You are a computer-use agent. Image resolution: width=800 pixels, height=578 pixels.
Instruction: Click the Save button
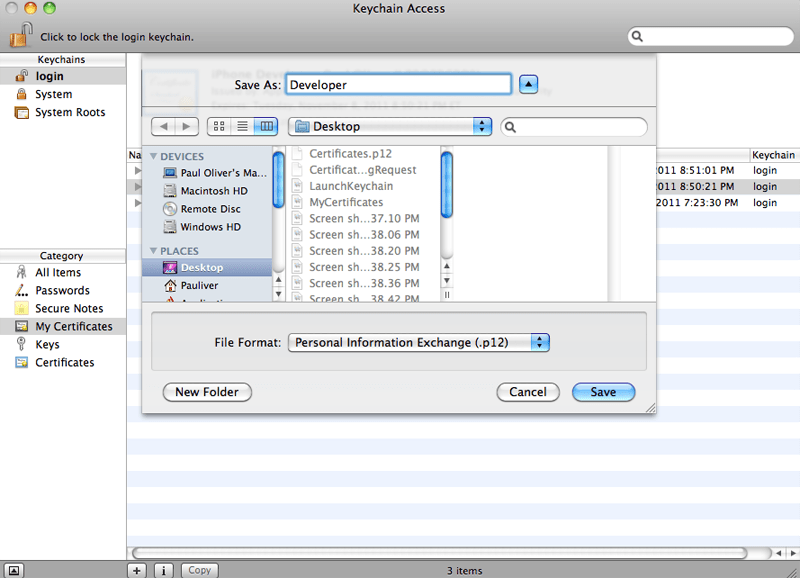tap(604, 392)
